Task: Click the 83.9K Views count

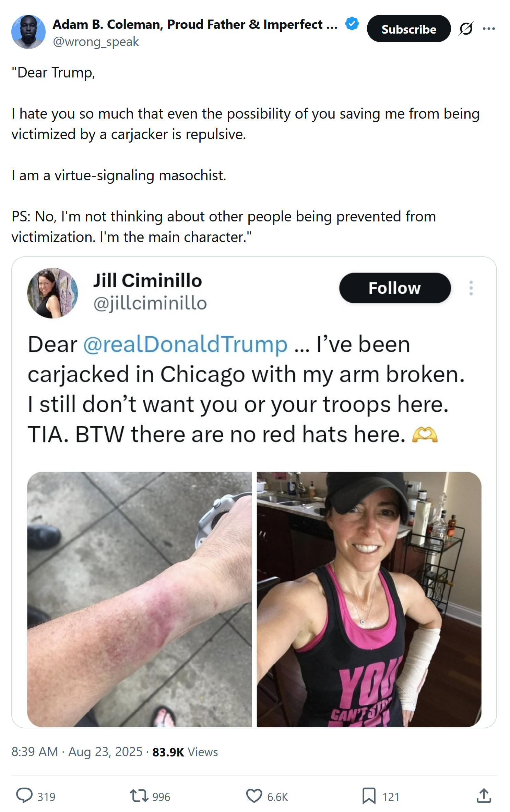Action: 185,752
